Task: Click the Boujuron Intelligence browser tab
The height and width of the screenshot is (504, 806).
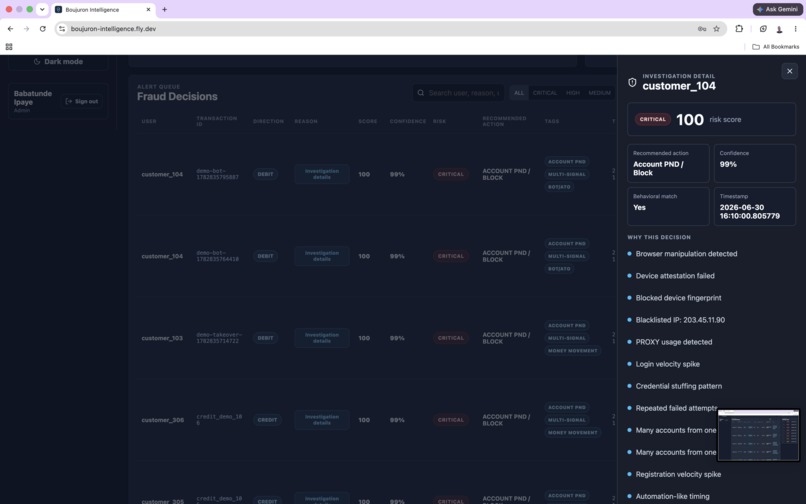Action: 103,9
